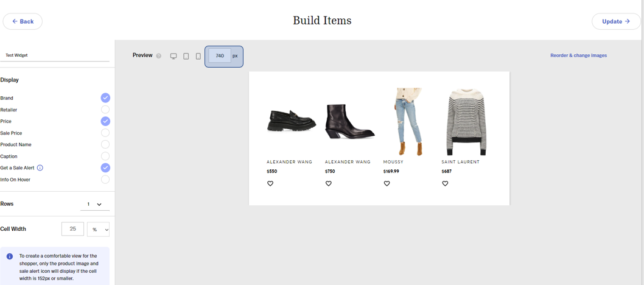The height and width of the screenshot is (285, 644).
Task: Open the Rows count dropdown
Action: [x=95, y=205]
